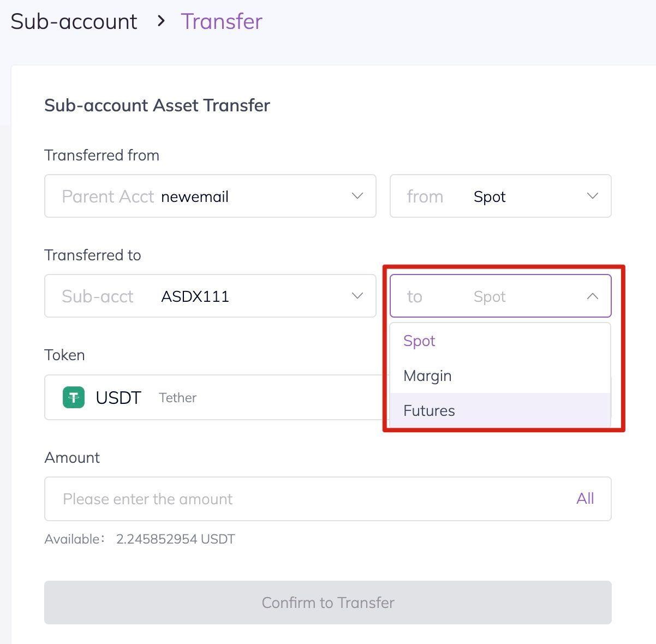Focus the amount input field
This screenshot has width=656, height=644.
306,499
